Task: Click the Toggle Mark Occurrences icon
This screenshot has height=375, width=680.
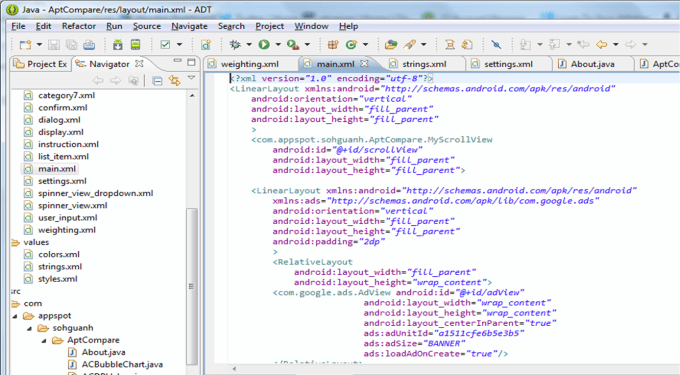Action: [496, 45]
